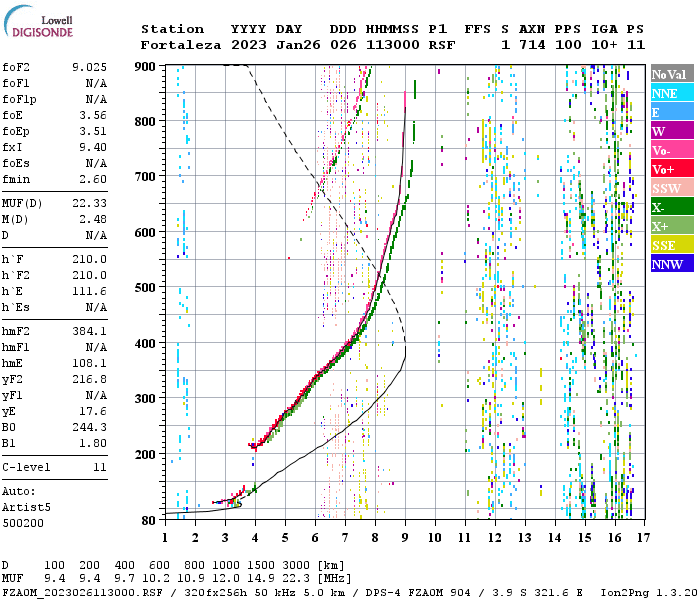The image size is (700, 600).
Task: Click the D 3000 distance value
Action: click(x=296, y=566)
